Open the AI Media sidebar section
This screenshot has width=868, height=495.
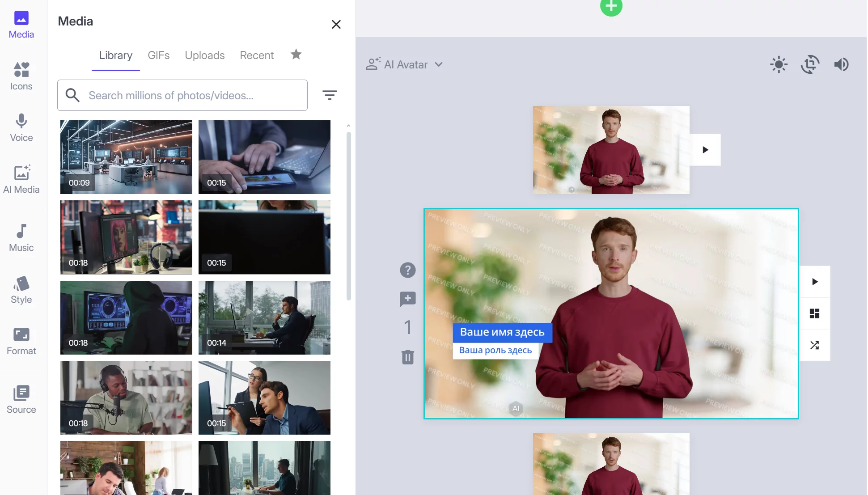click(21, 179)
